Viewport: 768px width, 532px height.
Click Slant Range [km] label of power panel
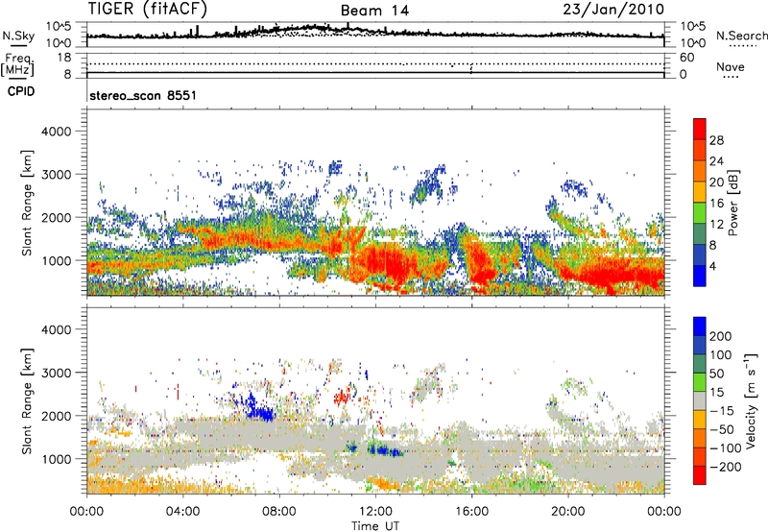[x=27, y=203]
